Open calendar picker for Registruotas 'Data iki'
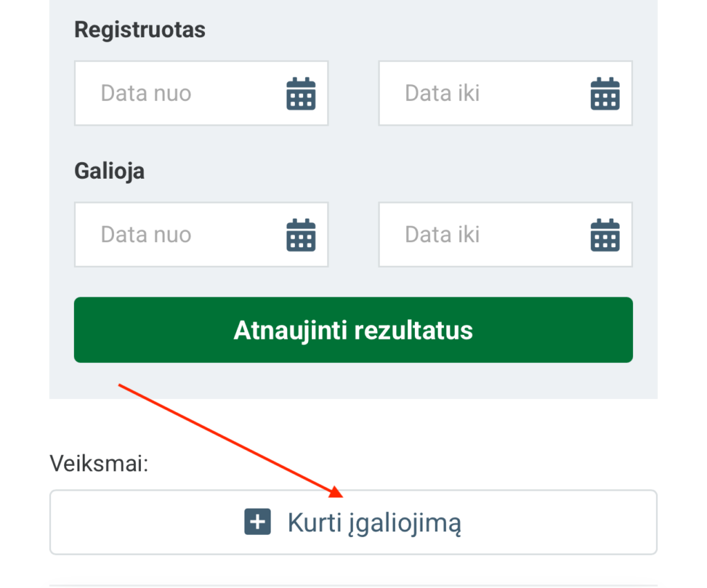The height and width of the screenshot is (588, 707). tap(605, 94)
